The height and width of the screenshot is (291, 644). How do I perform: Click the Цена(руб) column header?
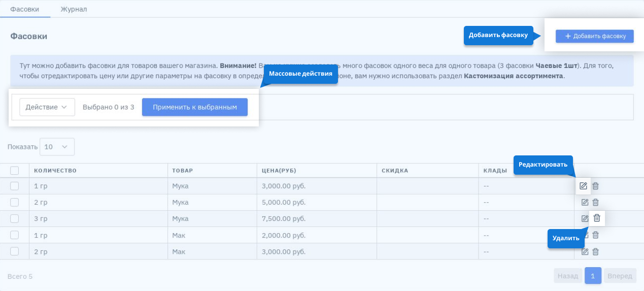pyautogui.click(x=279, y=171)
